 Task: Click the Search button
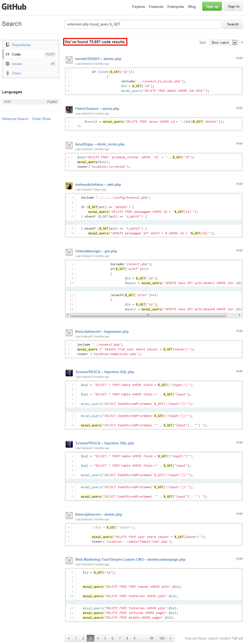tap(233, 24)
